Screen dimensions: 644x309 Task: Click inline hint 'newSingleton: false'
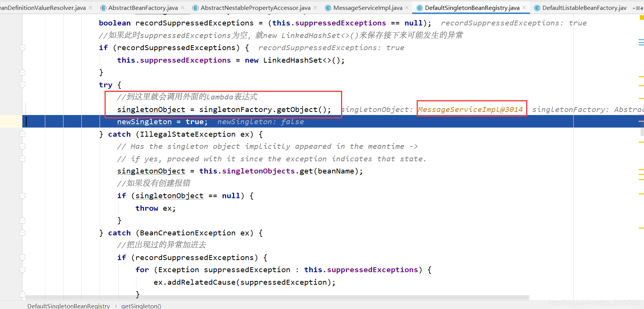261,122
